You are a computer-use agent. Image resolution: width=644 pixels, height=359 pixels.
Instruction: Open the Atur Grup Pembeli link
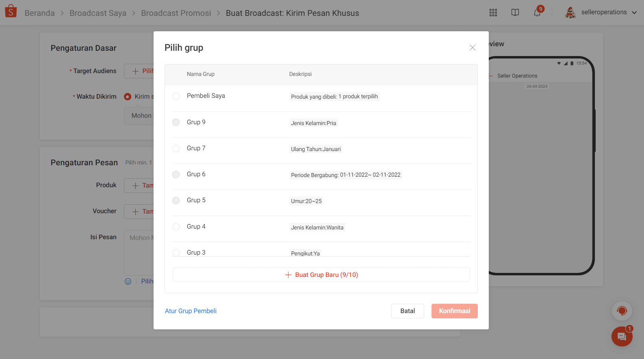point(191,311)
